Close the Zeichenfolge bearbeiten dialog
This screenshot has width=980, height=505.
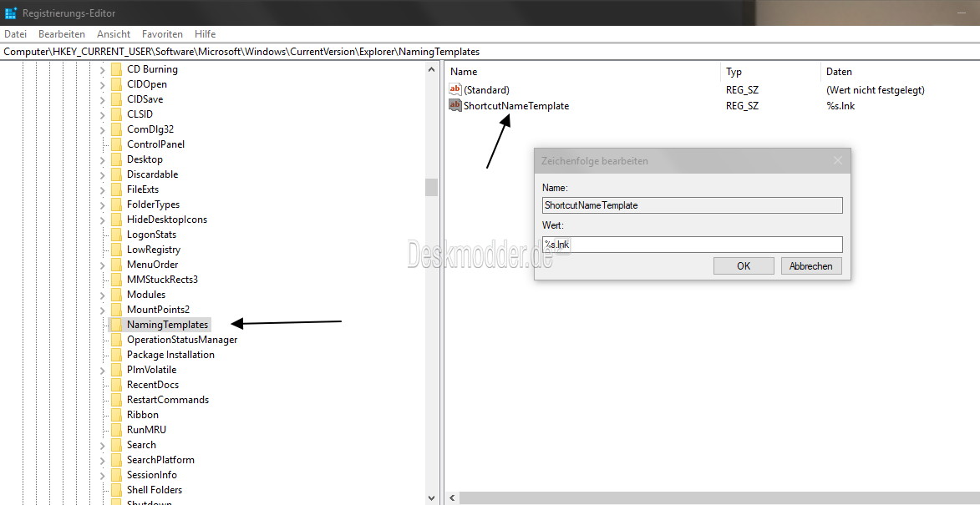coord(837,160)
